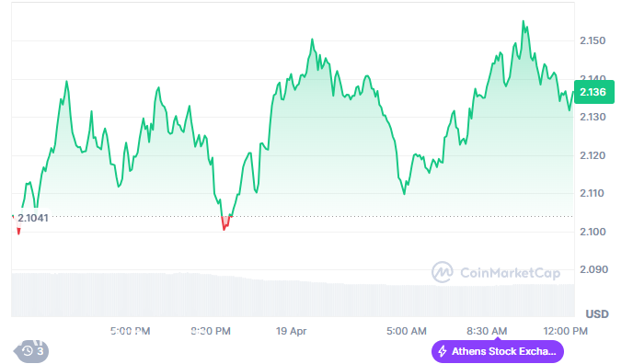This screenshot has width=633, height=364.
Task: Select the 12:00 PM time axis label
Action: click(x=565, y=331)
